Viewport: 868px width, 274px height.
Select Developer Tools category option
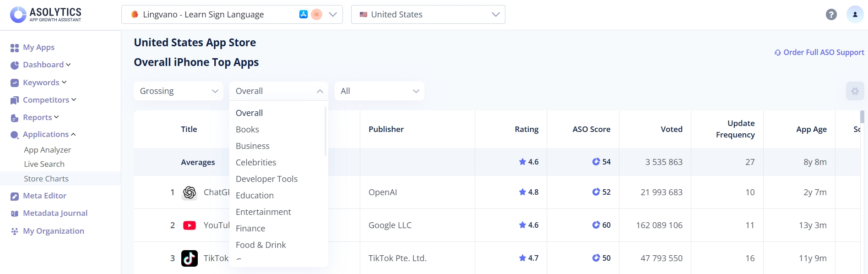tap(266, 179)
